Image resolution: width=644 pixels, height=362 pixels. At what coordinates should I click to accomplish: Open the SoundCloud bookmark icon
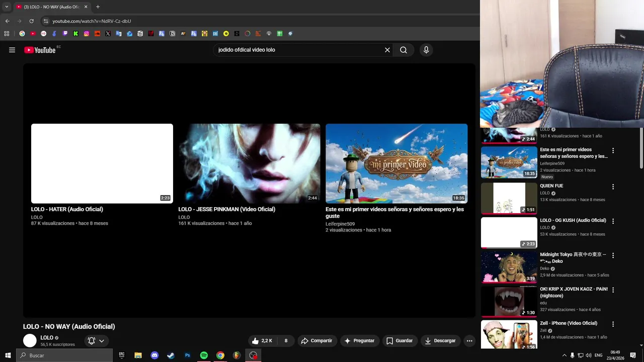pos(97,34)
